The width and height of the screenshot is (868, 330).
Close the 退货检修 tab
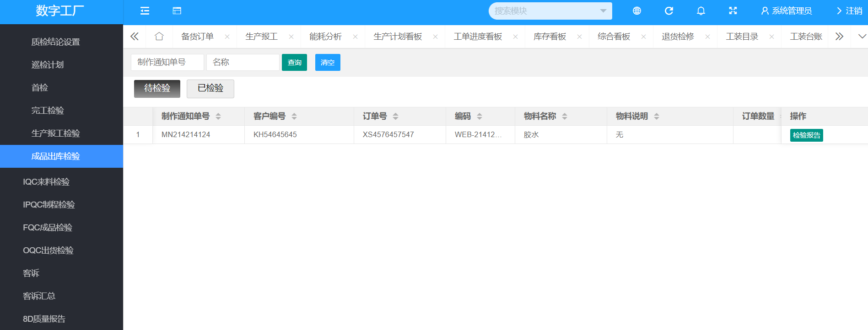pyautogui.click(x=707, y=37)
